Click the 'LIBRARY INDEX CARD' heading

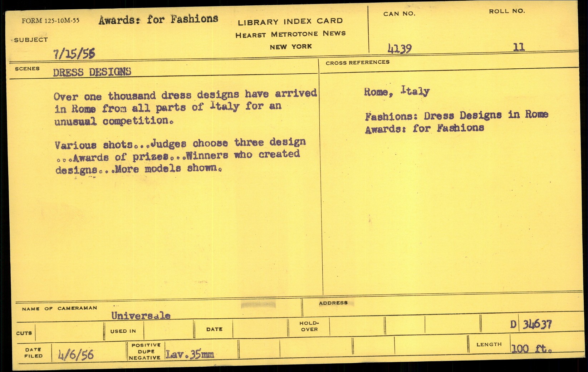click(290, 21)
